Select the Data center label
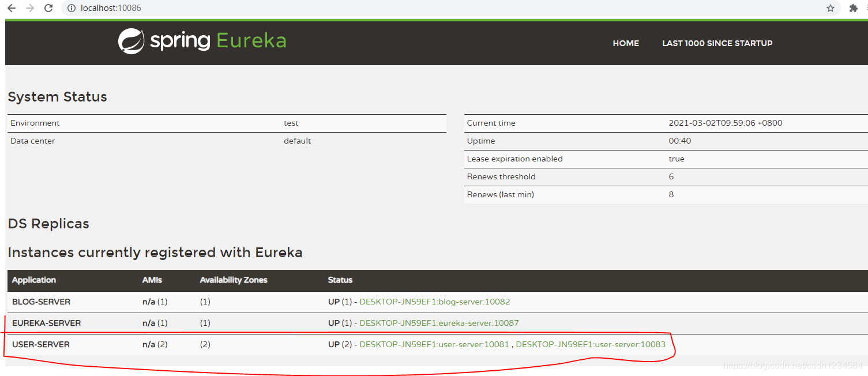Viewport: 868px width, 376px height. (x=33, y=141)
